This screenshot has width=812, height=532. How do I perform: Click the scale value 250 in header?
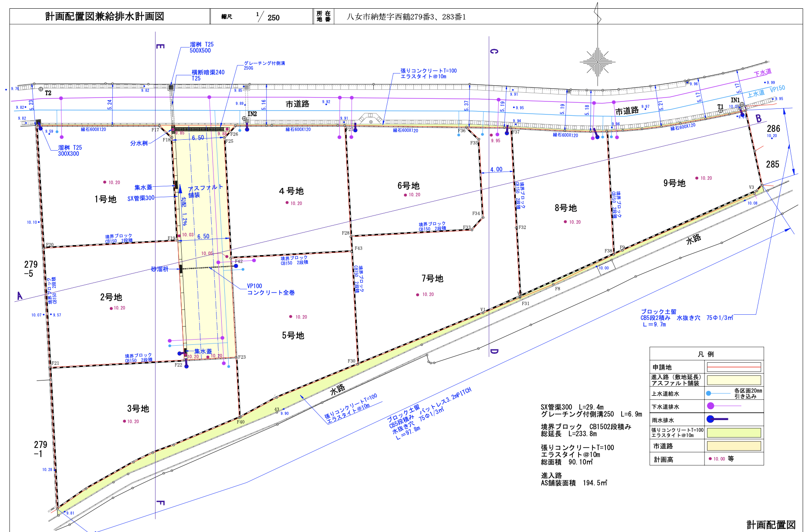point(274,18)
